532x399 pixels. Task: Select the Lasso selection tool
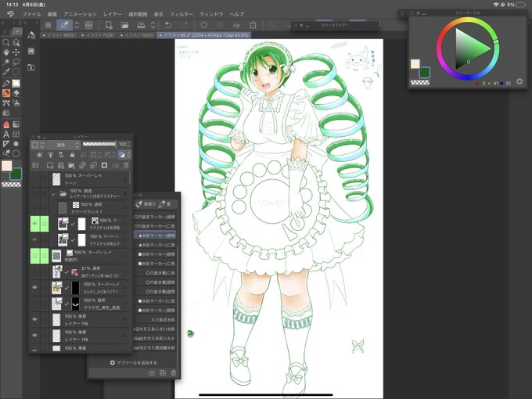point(16,62)
